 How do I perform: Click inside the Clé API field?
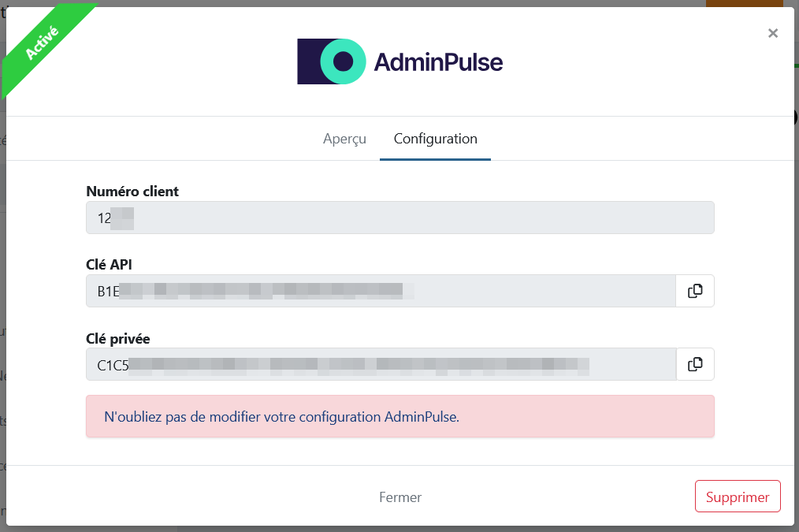(x=381, y=291)
